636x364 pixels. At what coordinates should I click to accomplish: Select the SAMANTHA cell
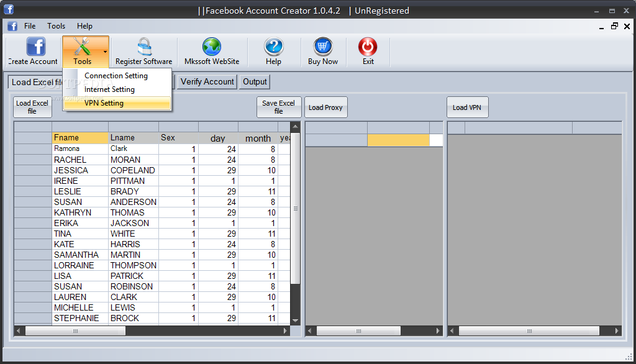[80, 255]
